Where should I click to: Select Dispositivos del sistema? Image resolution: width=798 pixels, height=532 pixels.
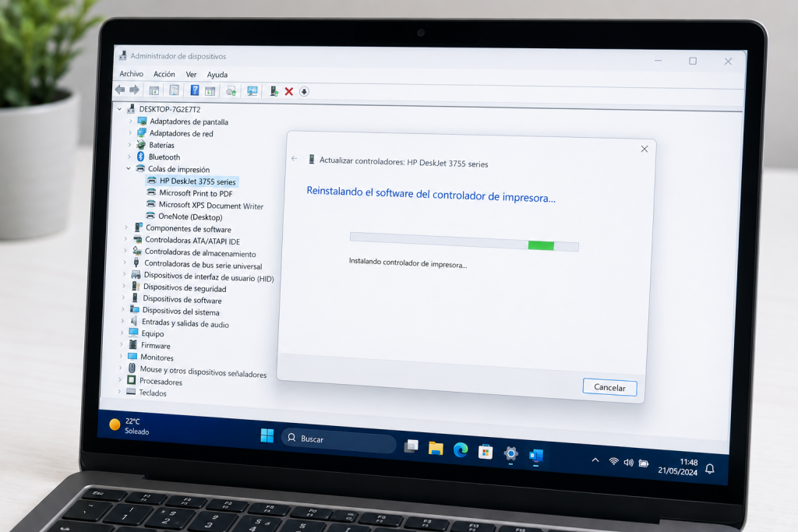pyautogui.click(x=181, y=312)
